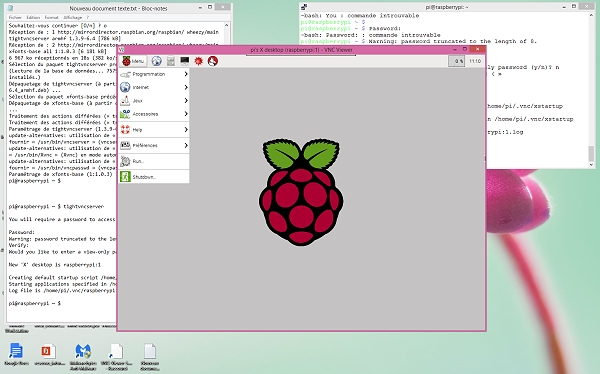The width and height of the screenshot is (600, 374).
Task: Click the Préférences settings icon
Action: [125, 145]
